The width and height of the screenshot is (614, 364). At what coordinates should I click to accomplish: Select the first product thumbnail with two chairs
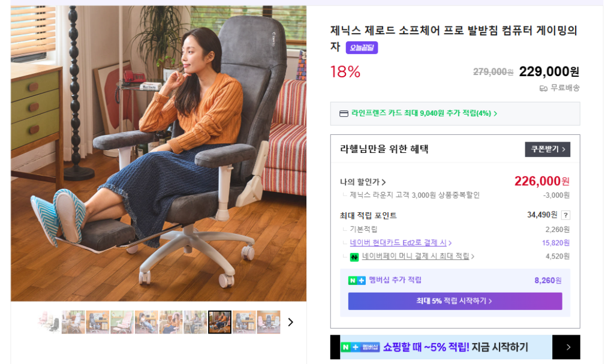point(49,322)
